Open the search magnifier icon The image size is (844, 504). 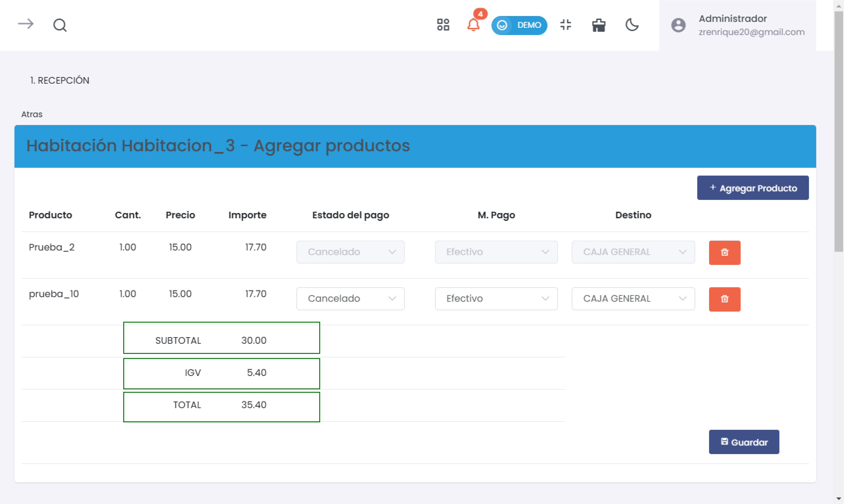pyautogui.click(x=60, y=25)
